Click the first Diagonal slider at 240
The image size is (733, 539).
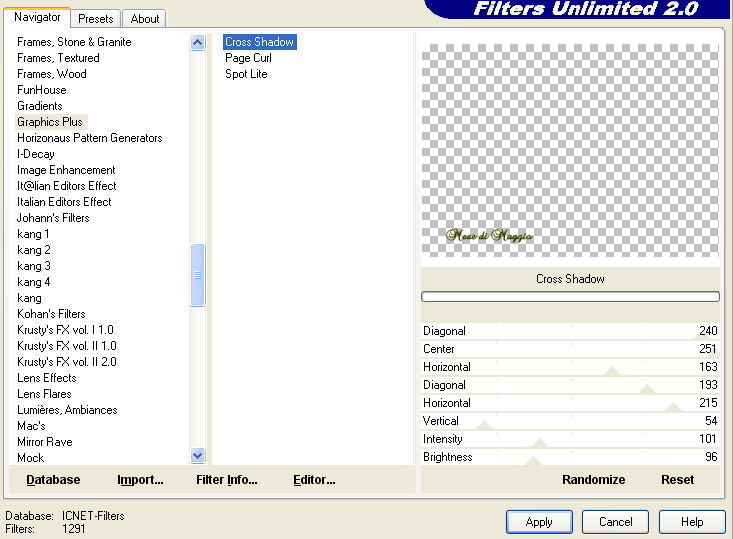(x=570, y=331)
